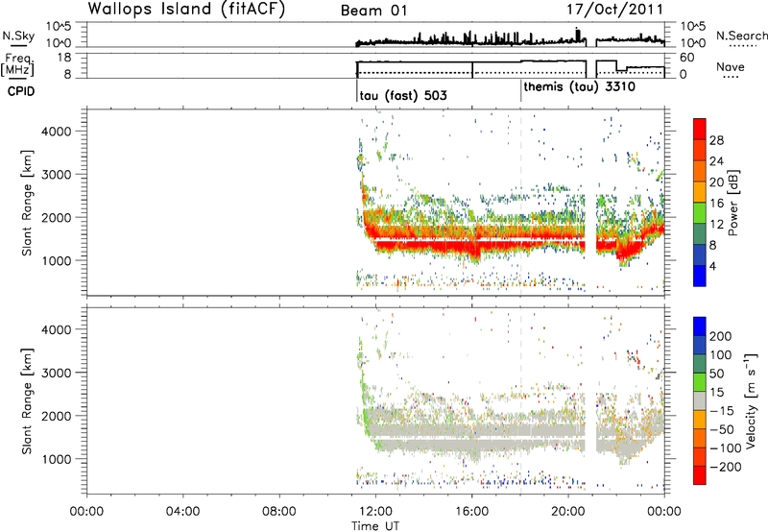
Task: Click the red bottom swatch of the Velocity colorbar
Action: (700, 475)
